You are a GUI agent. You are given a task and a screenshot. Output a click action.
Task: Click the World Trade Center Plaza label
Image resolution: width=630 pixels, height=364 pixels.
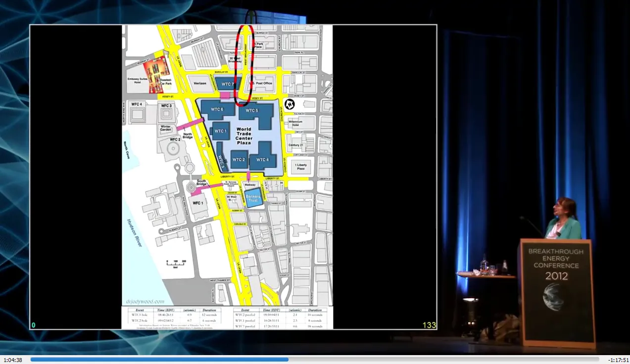pyautogui.click(x=244, y=136)
